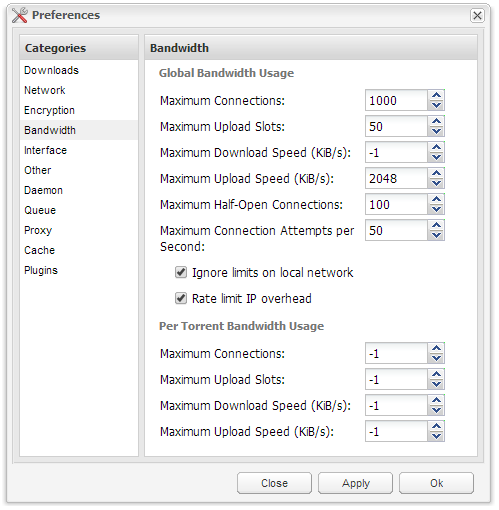The width and height of the screenshot is (499, 510).
Task: Click per-torrent Maximum Upload Slots field
Action: 396,380
